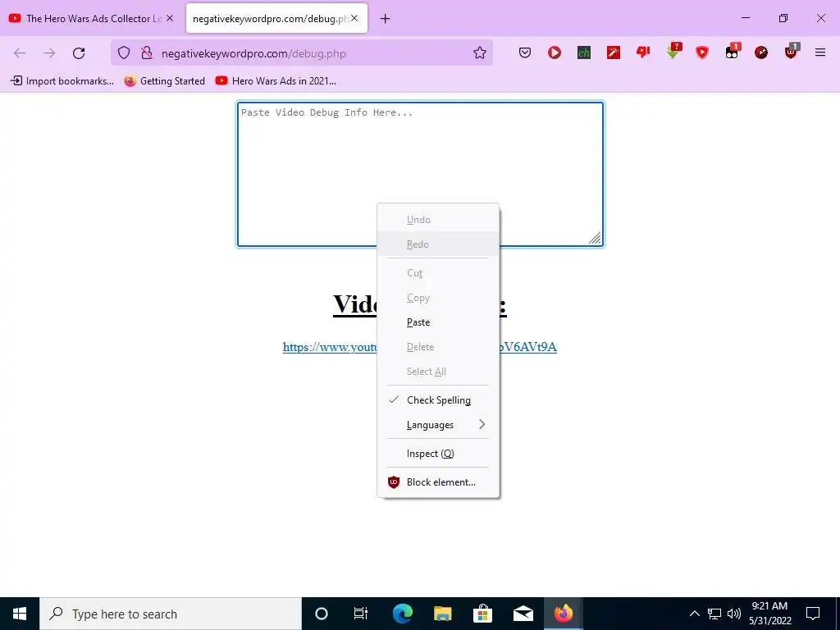Choose Inspect (Q) from context menu
Screen dimensions: 840x630
pos(438,453)
